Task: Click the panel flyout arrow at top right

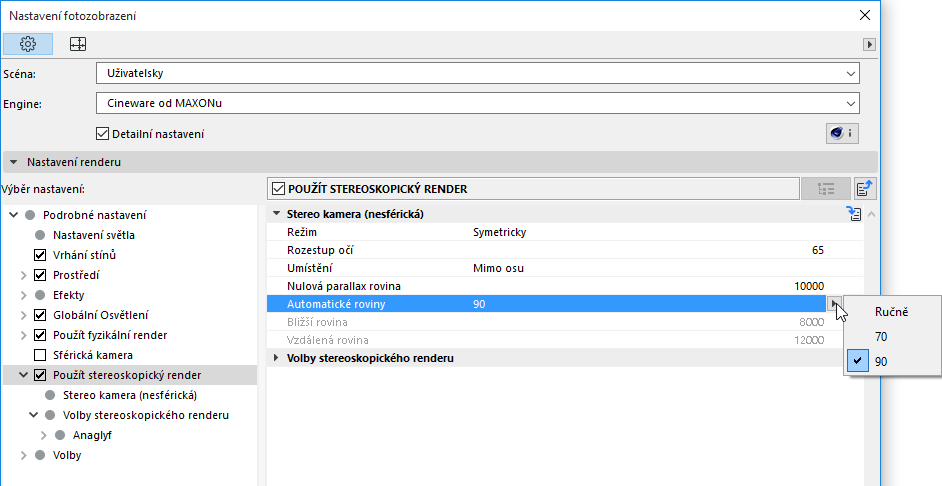Action: 869,44
